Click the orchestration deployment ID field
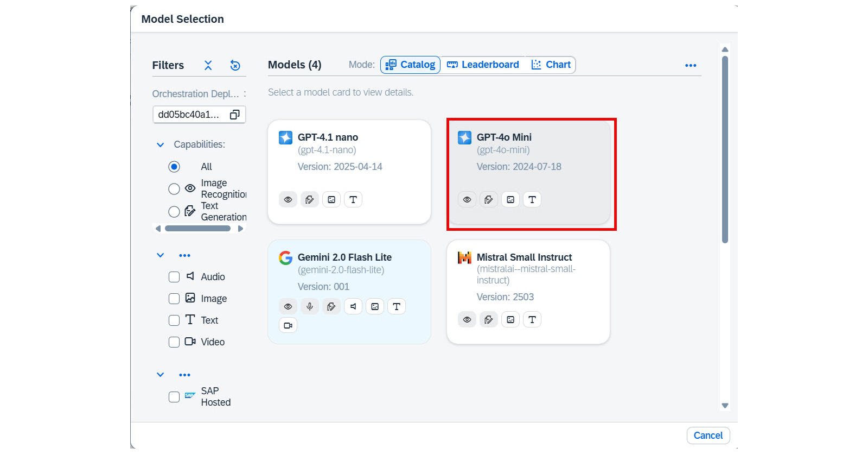This screenshot has height=454, width=868. [x=199, y=115]
